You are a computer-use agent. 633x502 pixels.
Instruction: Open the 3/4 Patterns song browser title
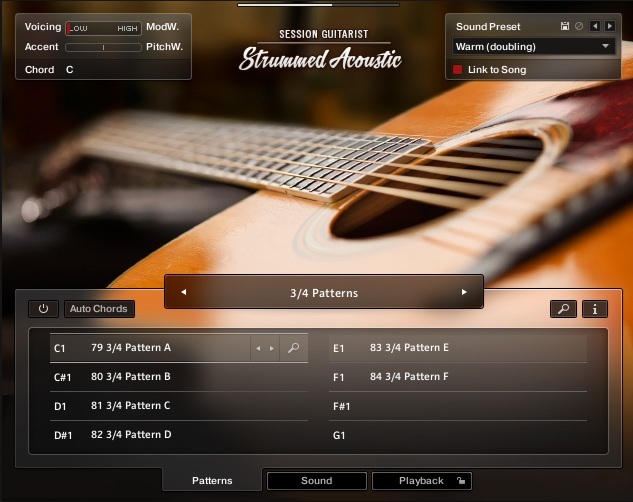point(324,293)
